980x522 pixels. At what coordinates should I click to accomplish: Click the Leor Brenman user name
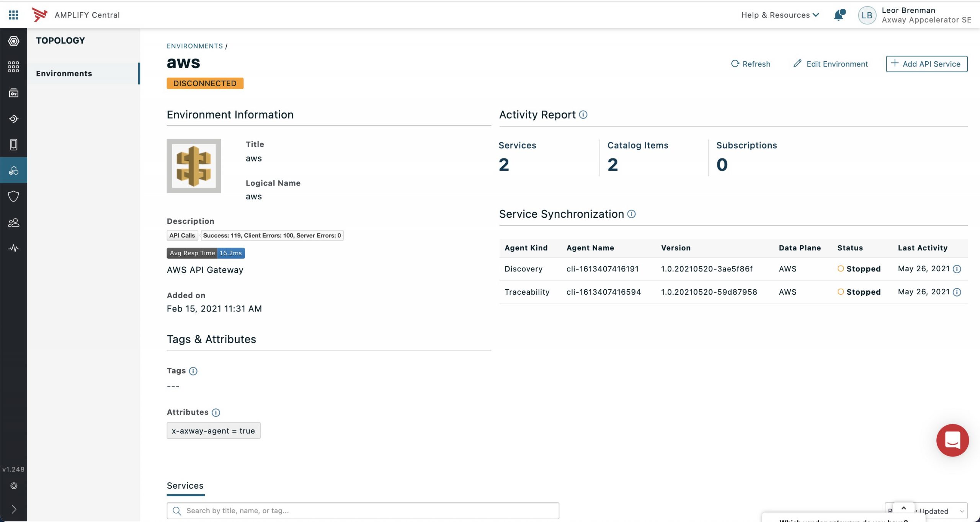coord(908,10)
